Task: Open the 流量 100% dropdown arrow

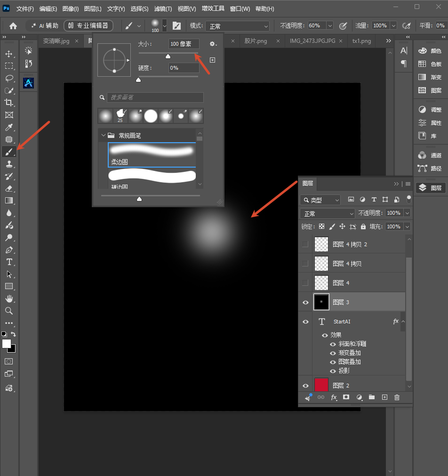Action: point(393,26)
